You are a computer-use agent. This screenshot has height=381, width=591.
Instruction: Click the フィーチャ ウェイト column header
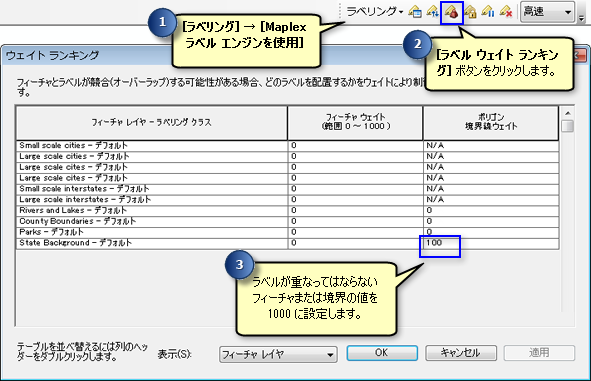pyautogui.click(x=355, y=123)
